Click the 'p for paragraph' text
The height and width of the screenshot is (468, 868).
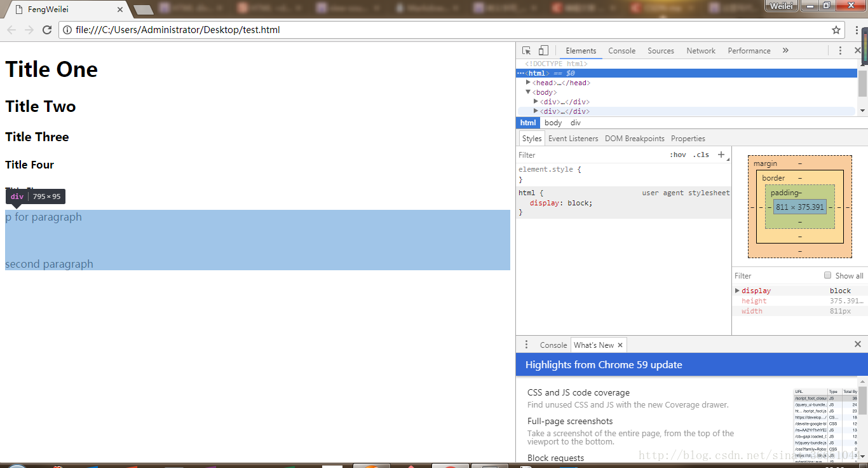[43, 217]
